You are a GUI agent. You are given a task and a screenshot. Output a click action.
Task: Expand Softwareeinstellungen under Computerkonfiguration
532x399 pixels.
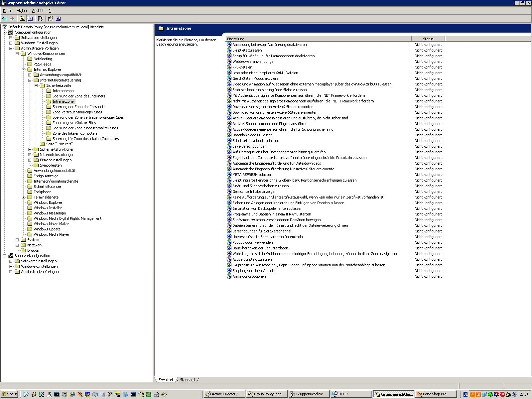[x=11, y=38]
